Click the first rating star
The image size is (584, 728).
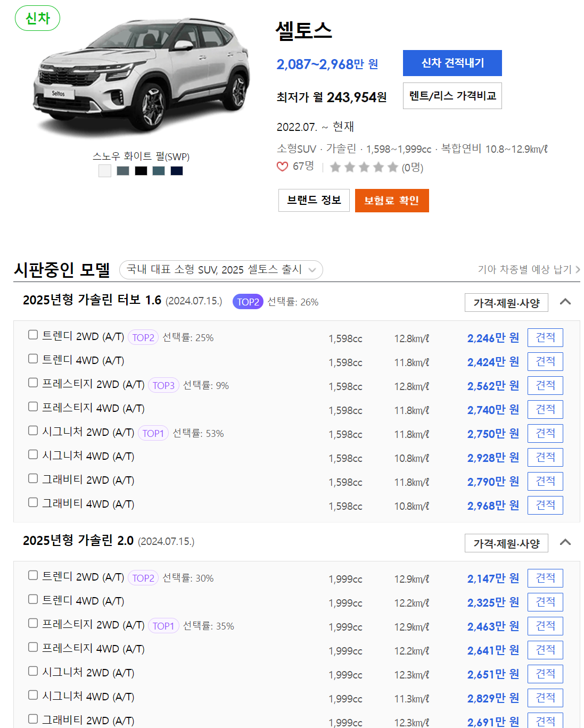pos(335,168)
